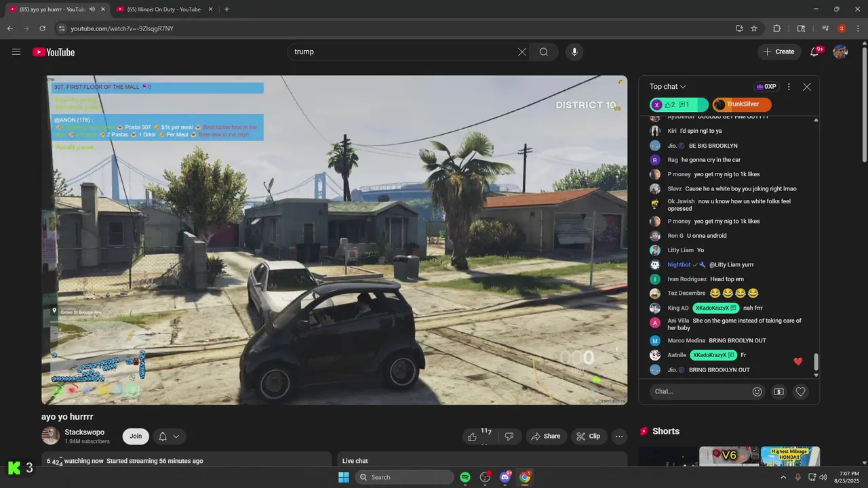Viewport: 868px width, 488px height.
Task: Open the Stackswopo channel avatar
Action: tap(50, 436)
